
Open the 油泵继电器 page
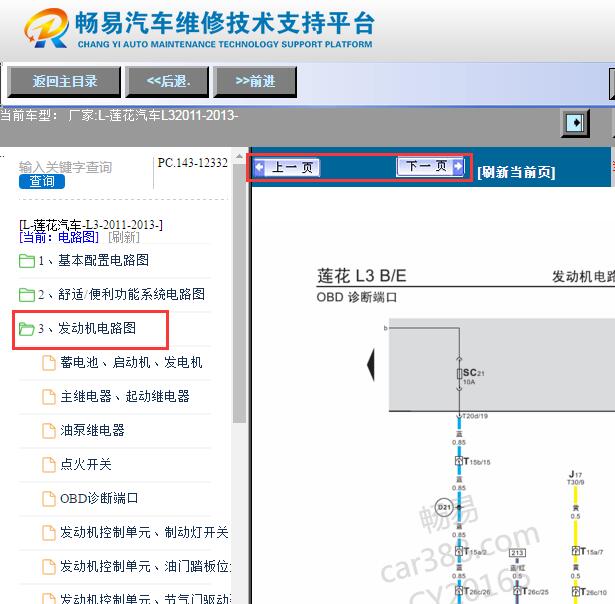92,431
